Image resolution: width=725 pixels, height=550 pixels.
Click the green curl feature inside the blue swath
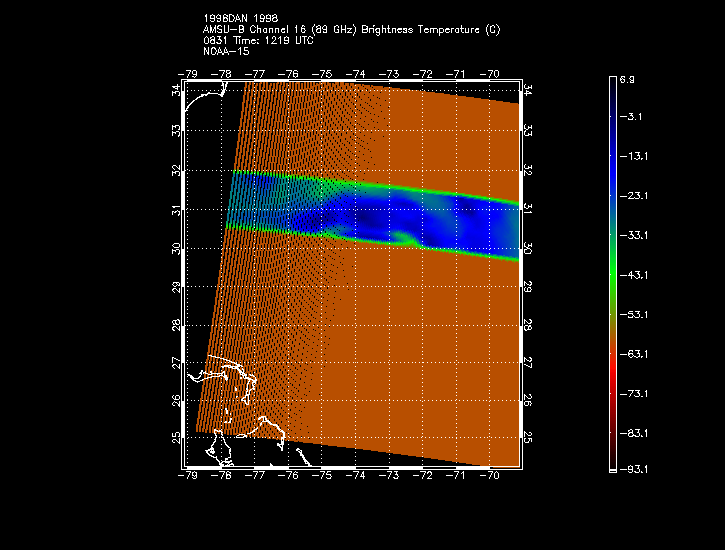[x=405, y=238]
